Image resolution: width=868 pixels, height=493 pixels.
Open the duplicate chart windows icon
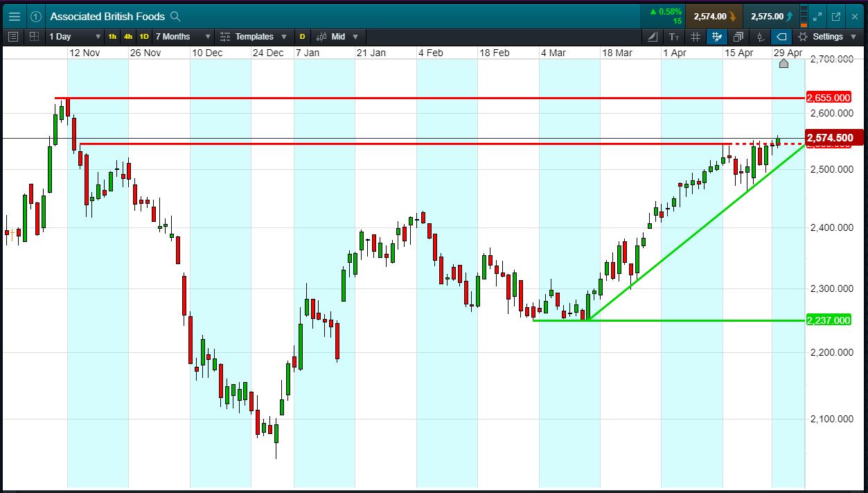point(738,37)
